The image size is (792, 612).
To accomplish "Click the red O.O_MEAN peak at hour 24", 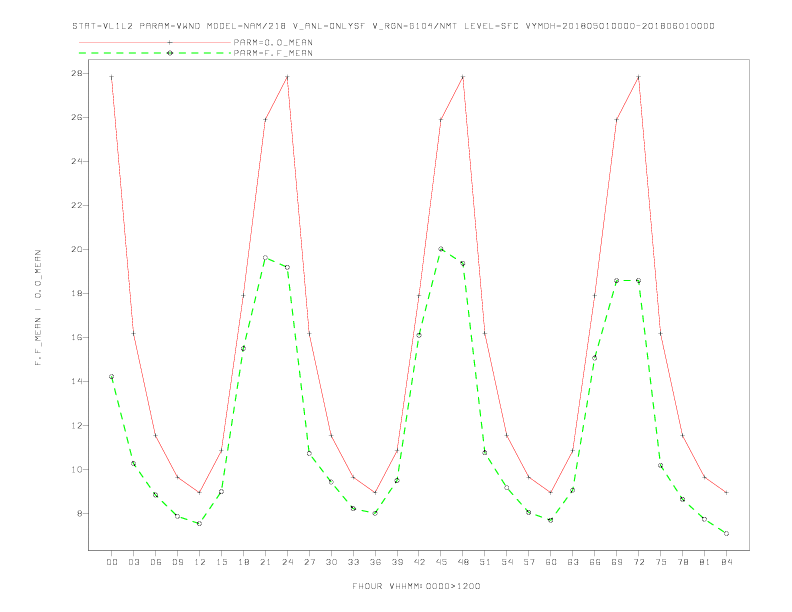I will point(287,77).
